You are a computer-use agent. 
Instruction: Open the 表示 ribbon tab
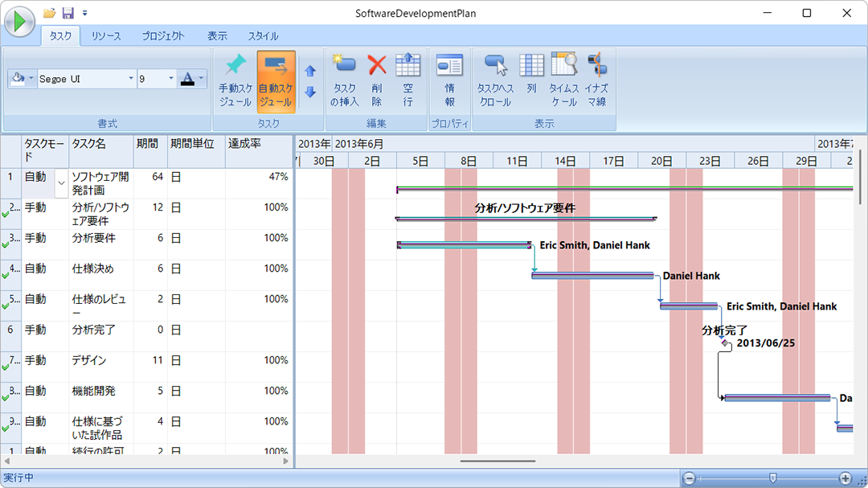coord(217,36)
